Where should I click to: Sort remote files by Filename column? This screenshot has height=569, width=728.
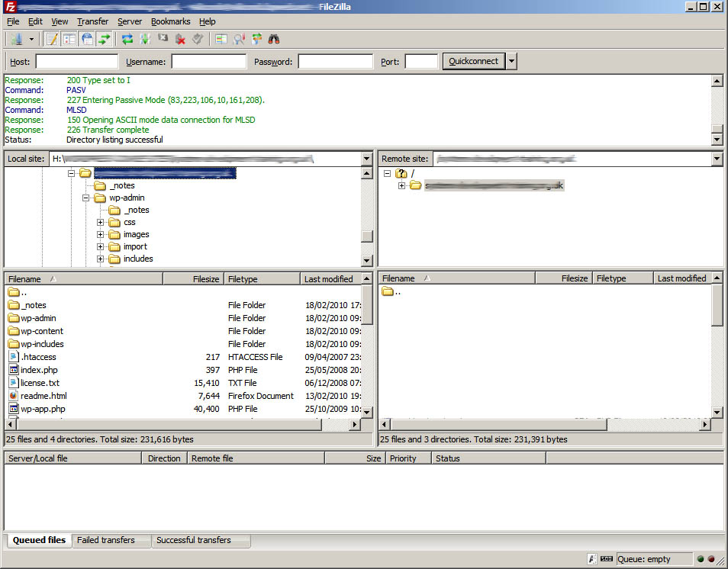pyautogui.click(x=457, y=278)
